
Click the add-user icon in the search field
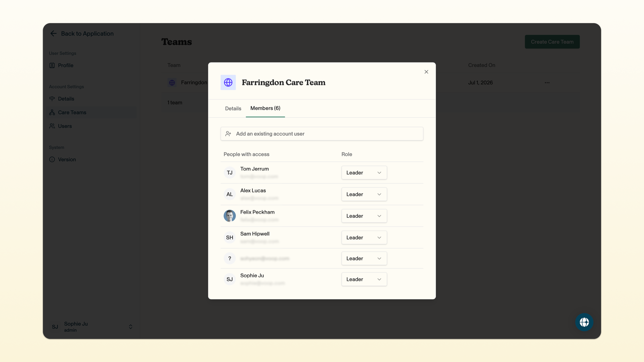[x=228, y=134]
